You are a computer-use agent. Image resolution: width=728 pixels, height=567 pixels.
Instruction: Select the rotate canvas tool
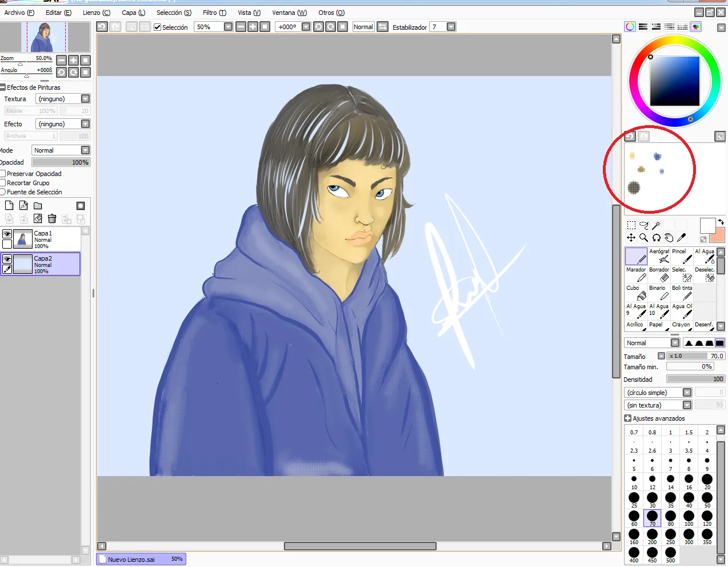click(656, 238)
